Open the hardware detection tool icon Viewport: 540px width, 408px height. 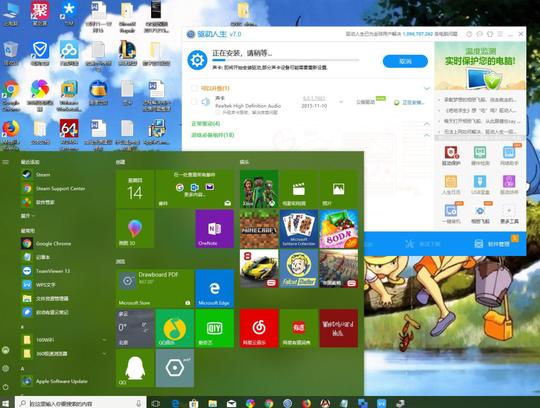[480, 155]
